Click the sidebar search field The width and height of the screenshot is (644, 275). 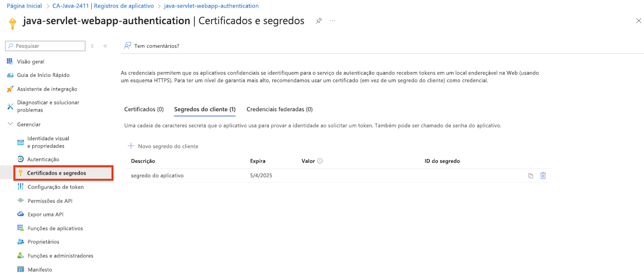(x=46, y=46)
